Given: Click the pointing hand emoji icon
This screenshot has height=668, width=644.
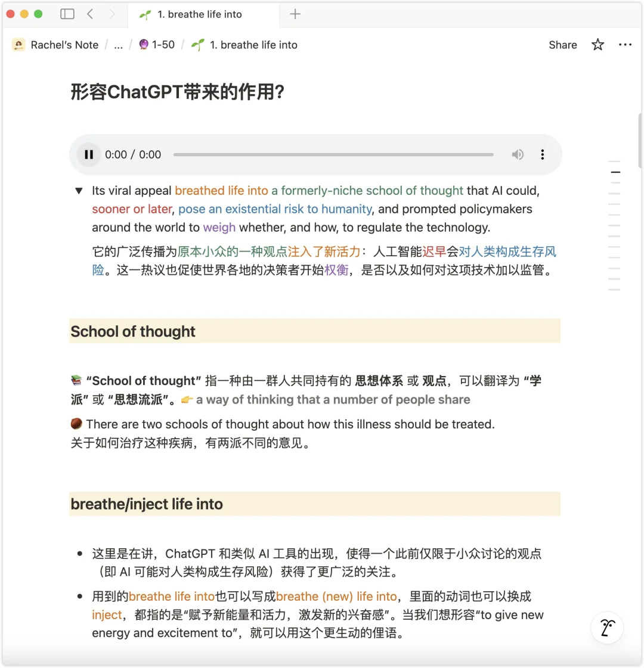Looking at the screenshot, I should point(187,400).
